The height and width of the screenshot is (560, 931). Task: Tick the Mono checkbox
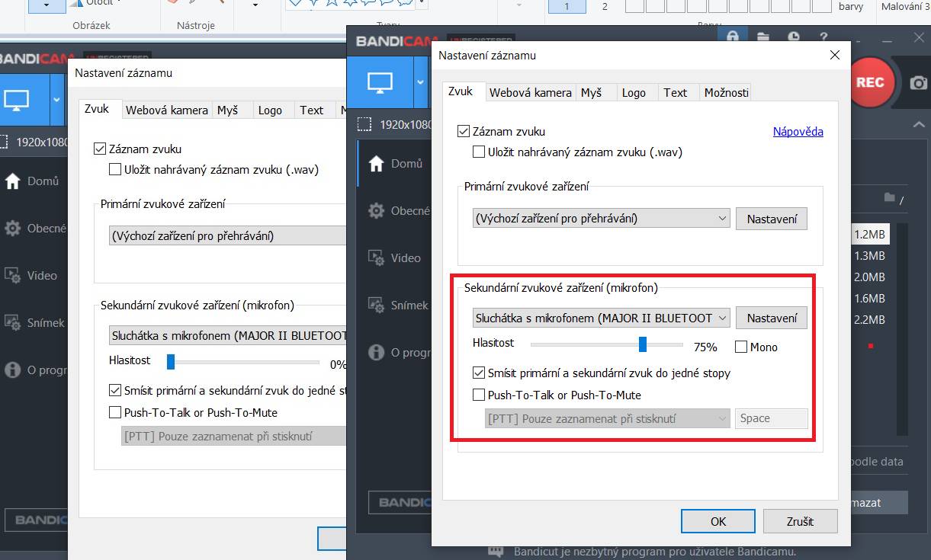pos(741,347)
